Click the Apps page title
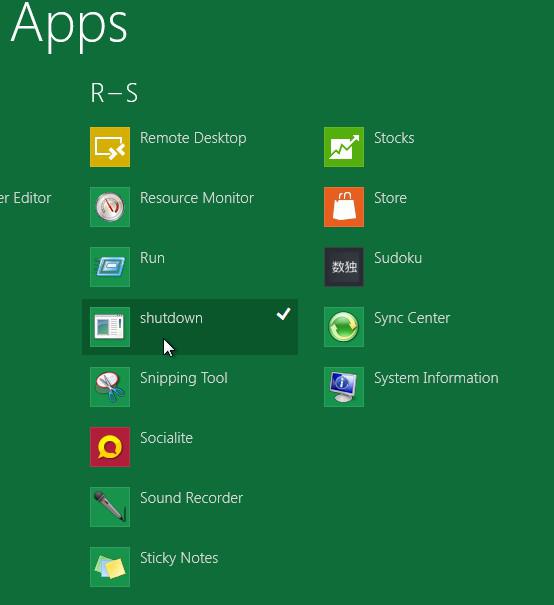Image resolution: width=554 pixels, height=605 pixels. tap(69, 27)
